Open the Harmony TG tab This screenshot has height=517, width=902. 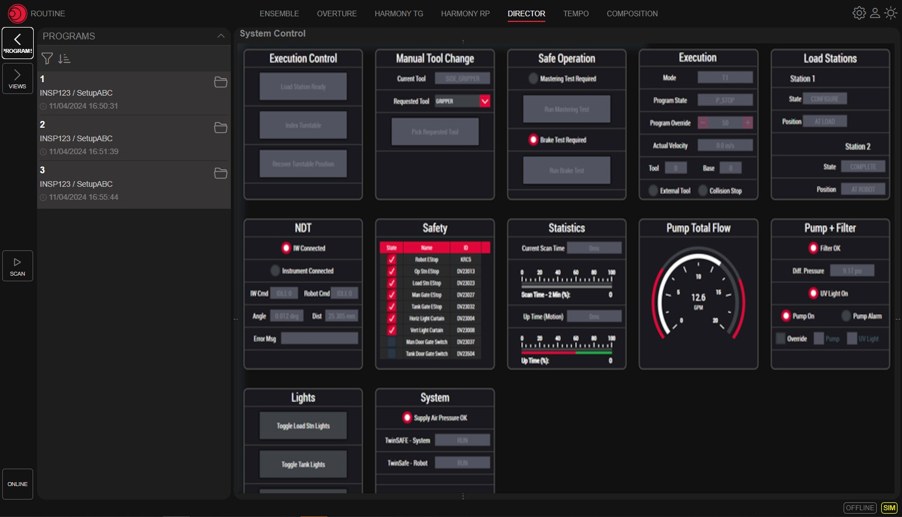pyautogui.click(x=399, y=14)
